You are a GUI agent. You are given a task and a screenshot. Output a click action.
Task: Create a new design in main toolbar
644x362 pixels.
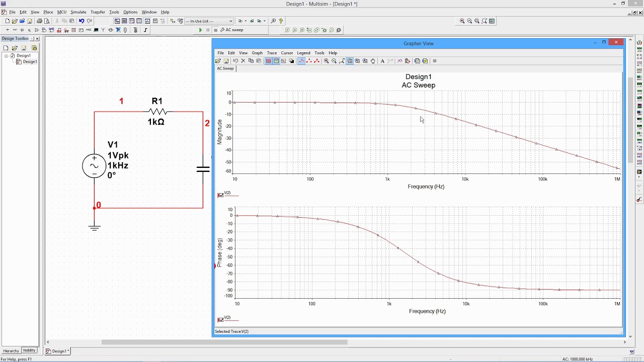coord(7,21)
